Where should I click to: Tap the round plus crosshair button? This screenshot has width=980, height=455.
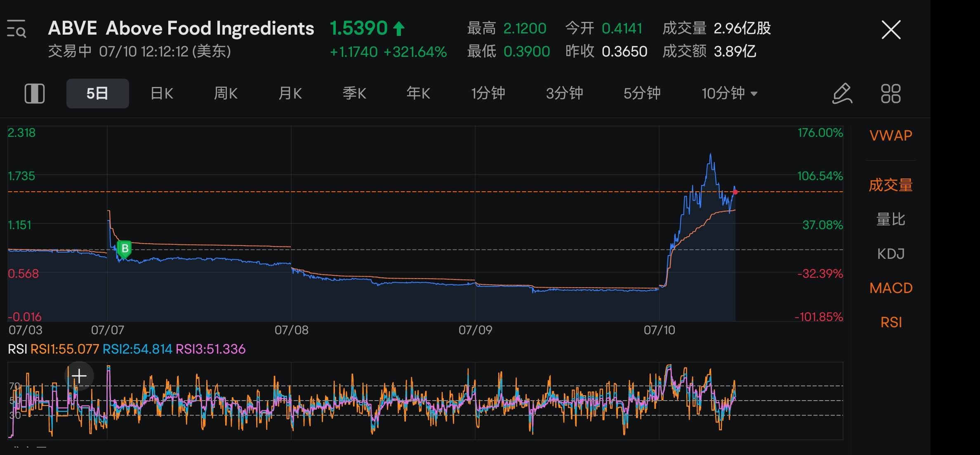(79, 376)
